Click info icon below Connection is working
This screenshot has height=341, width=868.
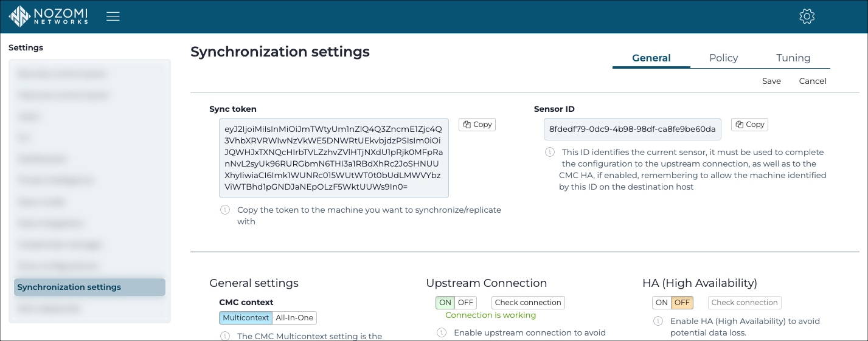tap(442, 332)
